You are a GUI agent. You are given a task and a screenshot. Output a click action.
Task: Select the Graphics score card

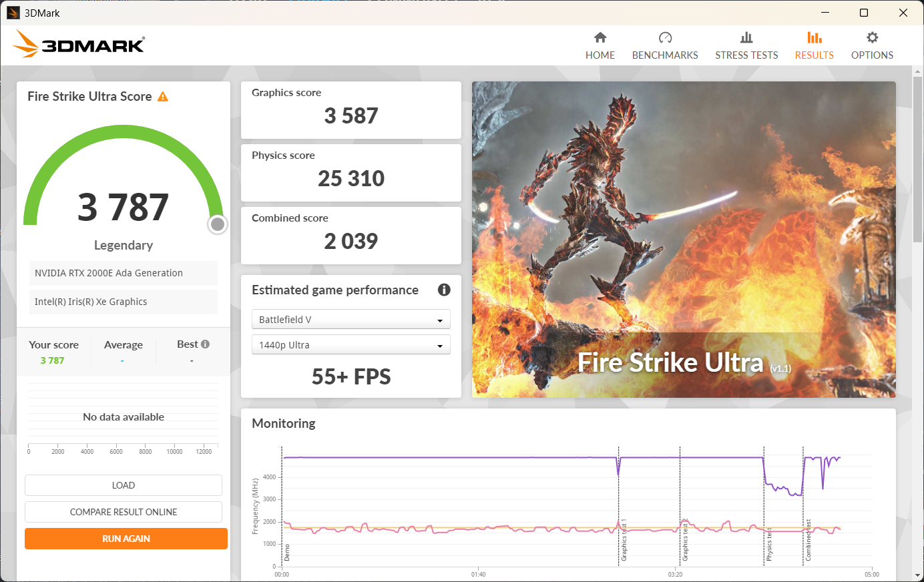click(x=351, y=110)
